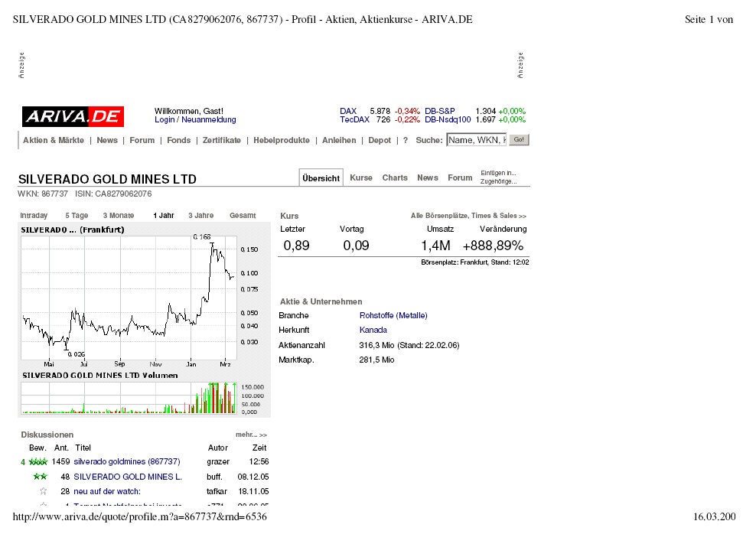Screen dimensions: 756x534
Task: Select the 1 Jahr chart range
Action: pyautogui.click(x=164, y=216)
